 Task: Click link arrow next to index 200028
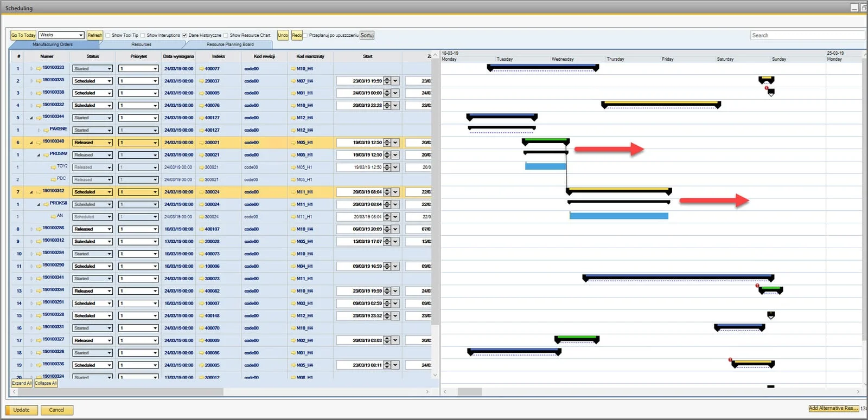202,242
